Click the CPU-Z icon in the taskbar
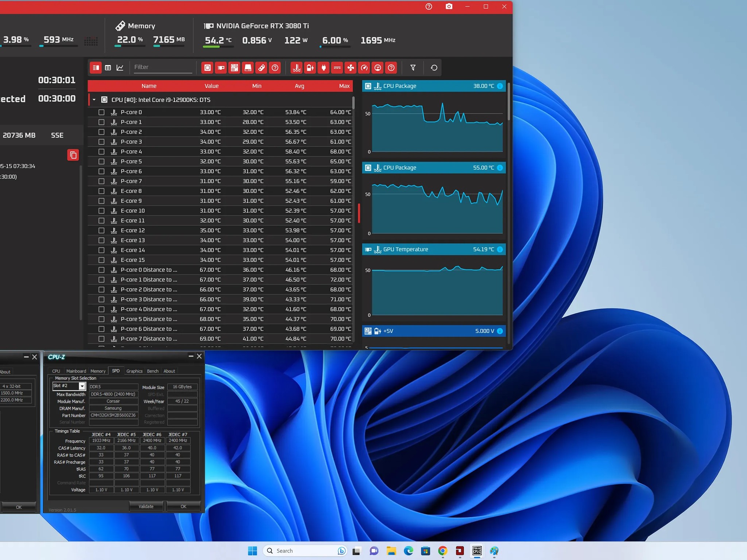The height and width of the screenshot is (560, 747). click(477, 551)
